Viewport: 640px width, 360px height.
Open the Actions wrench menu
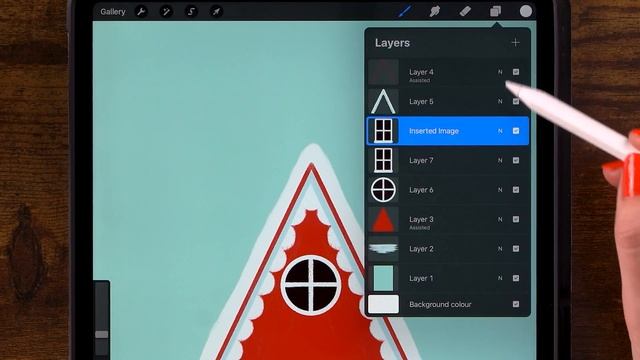point(141,11)
